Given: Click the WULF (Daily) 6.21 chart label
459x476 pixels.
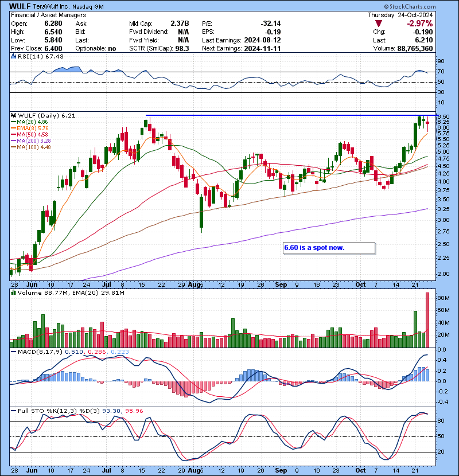Looking at the screenshot, I should (x=47, y=115).
